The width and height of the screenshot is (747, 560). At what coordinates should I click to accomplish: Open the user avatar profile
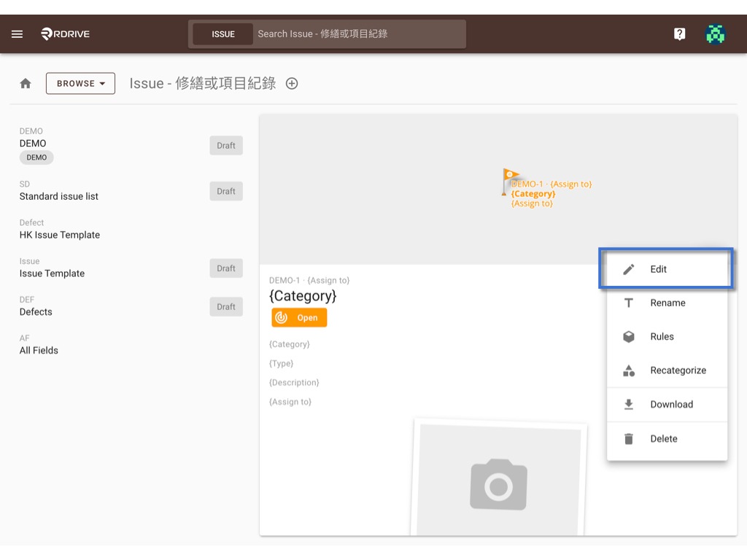(x=715, y=34)
